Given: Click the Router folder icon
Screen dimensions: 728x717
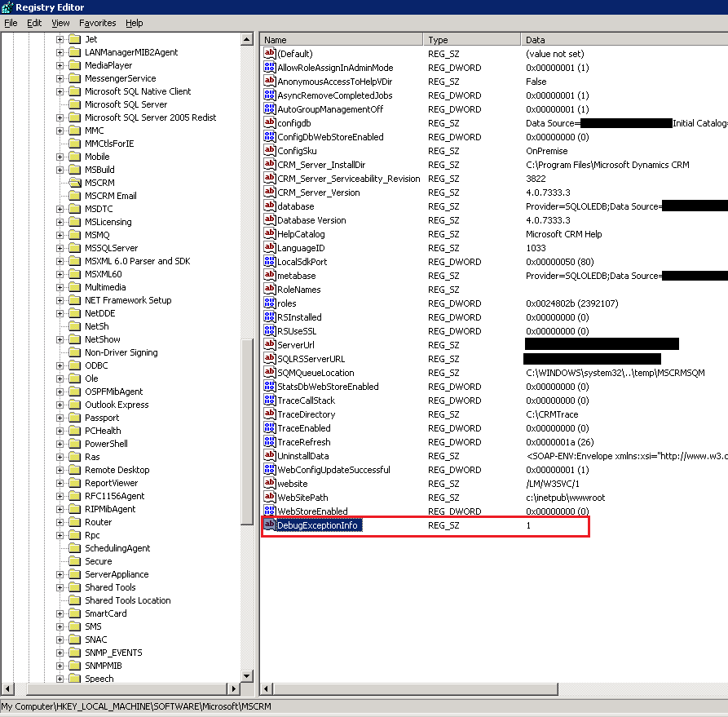Looking at the screenshot, I should pyautogui.click(x=75, y=522).
